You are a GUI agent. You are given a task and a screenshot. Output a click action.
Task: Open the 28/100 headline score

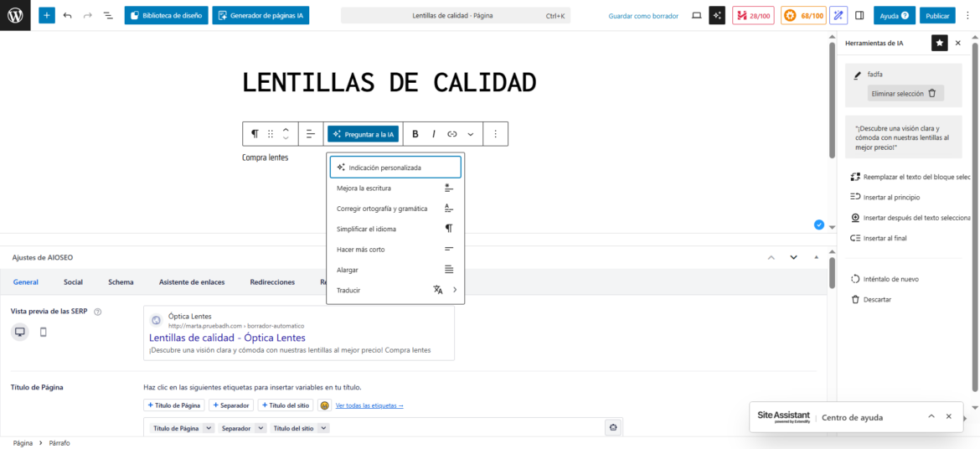point(755,16)
